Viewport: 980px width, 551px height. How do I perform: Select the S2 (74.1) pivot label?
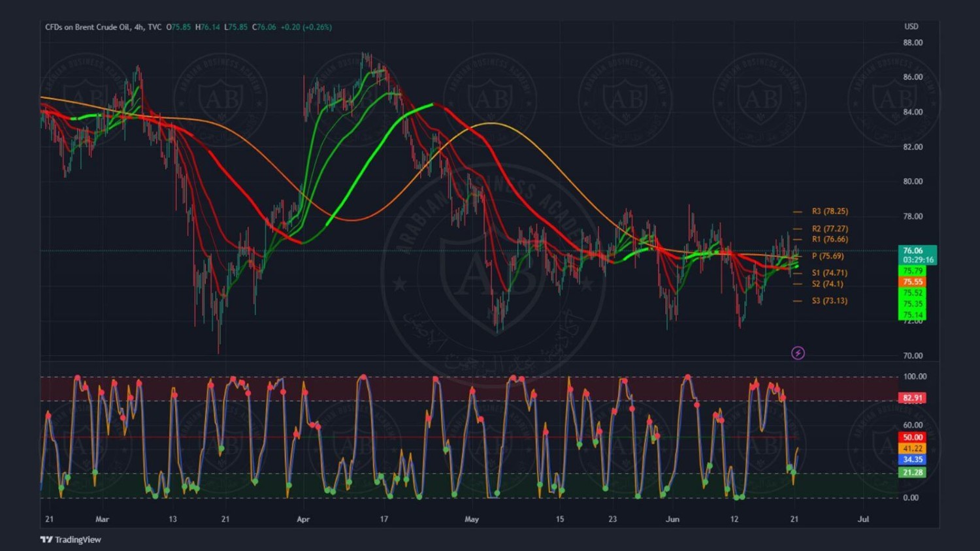(x=828, y=284)
